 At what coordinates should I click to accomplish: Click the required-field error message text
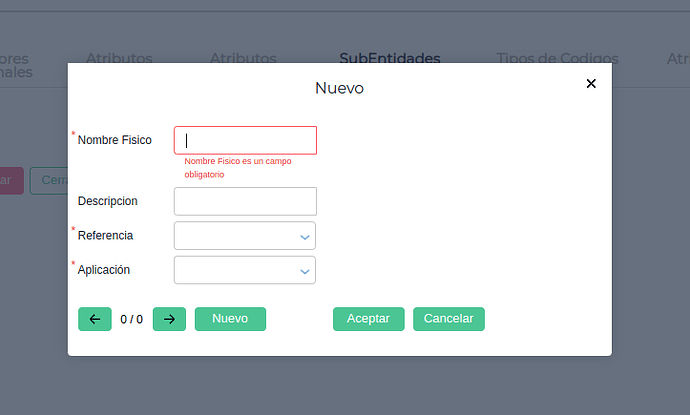(238, 168)
